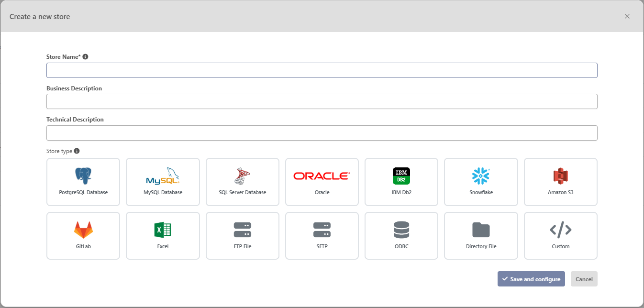Click Save and configure button
The height and width of the screenshot is (308, 644).
(531, 279)
